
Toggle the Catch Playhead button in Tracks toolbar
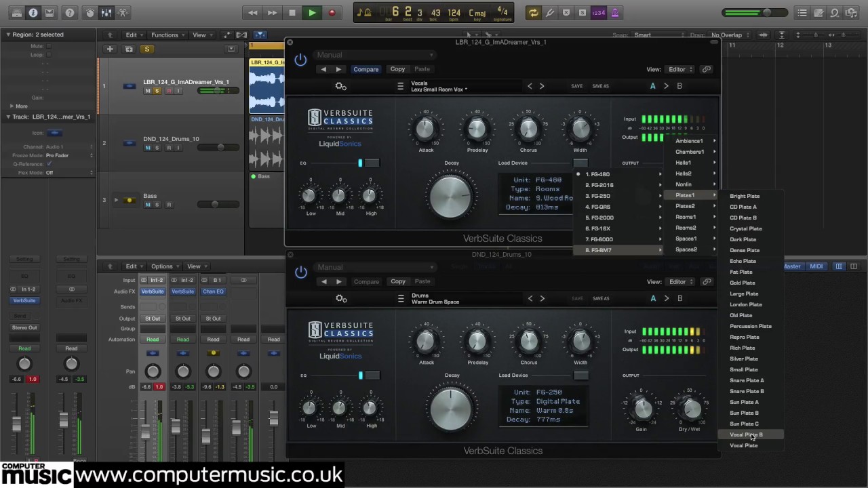tap(260, 35)
